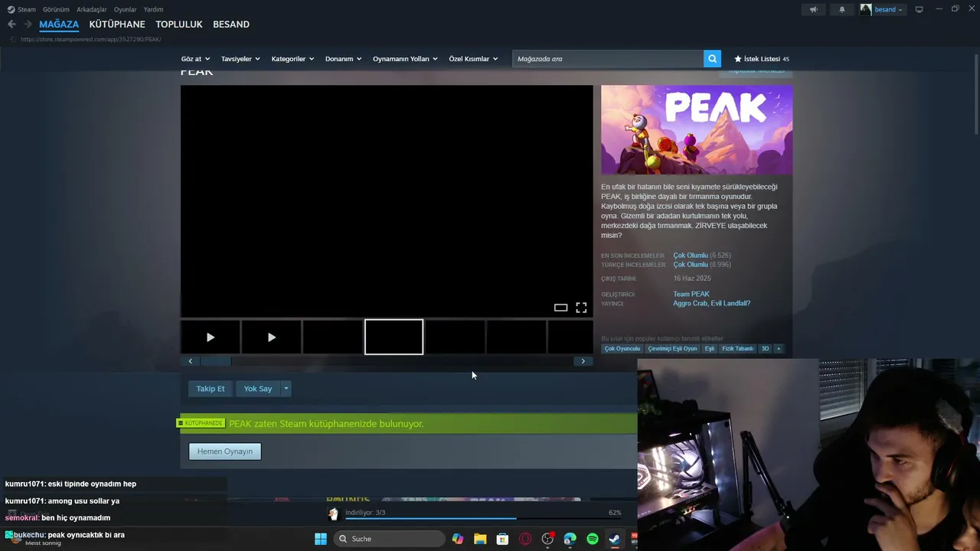Screen dimensions: 980x551
Task: Click the Steam taskbar icon
Action: pyautogui.click(x=615, y=539)
